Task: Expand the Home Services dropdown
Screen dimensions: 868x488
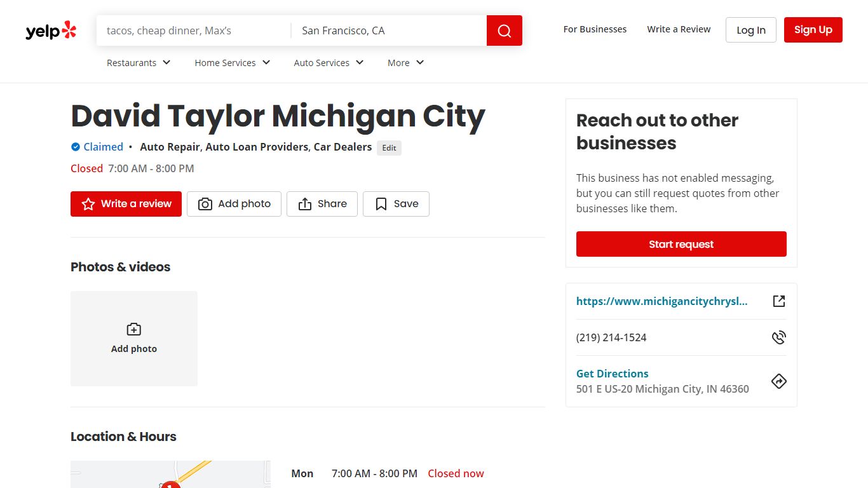Action: (233, 63)
